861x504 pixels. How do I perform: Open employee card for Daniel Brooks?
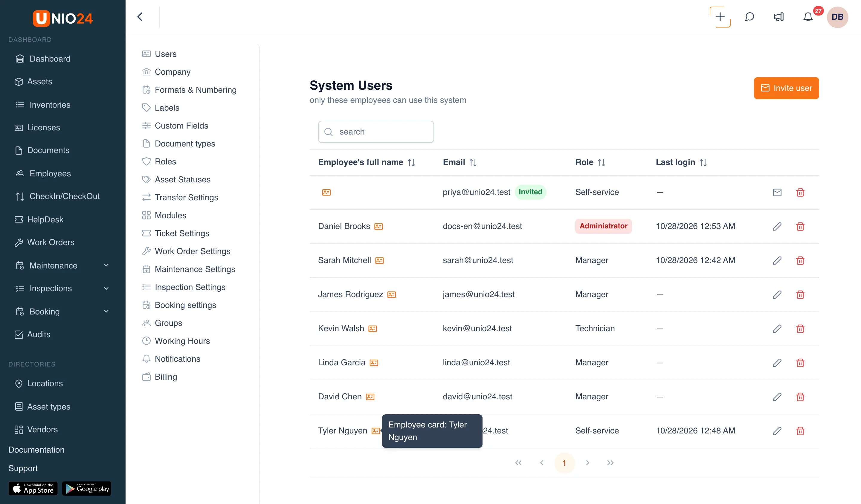[378, 227]
